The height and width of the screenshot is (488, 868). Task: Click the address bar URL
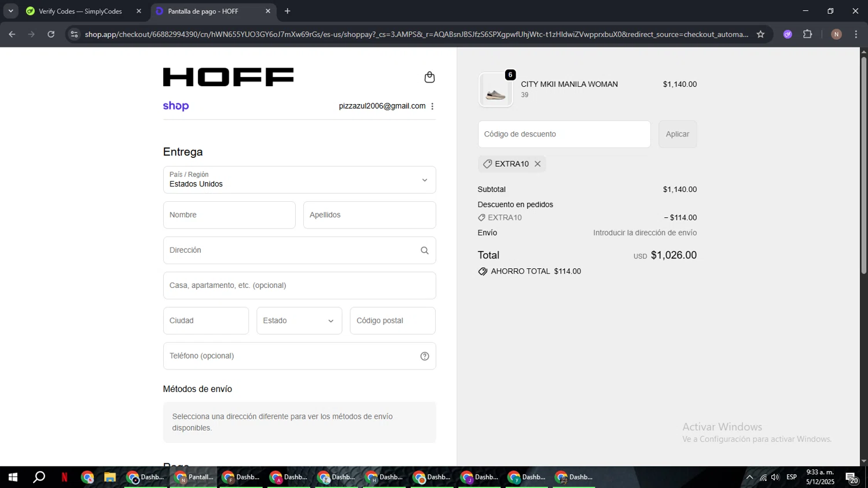417,34
